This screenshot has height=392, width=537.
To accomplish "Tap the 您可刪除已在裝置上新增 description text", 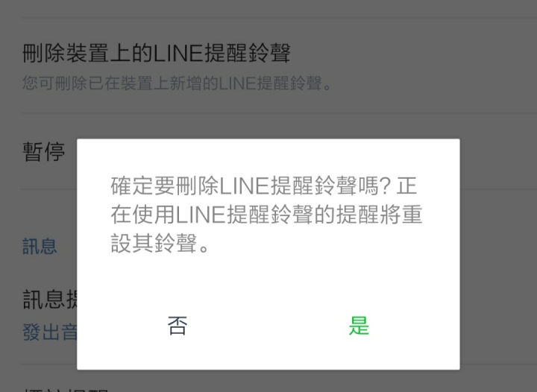I will point(177,83).
